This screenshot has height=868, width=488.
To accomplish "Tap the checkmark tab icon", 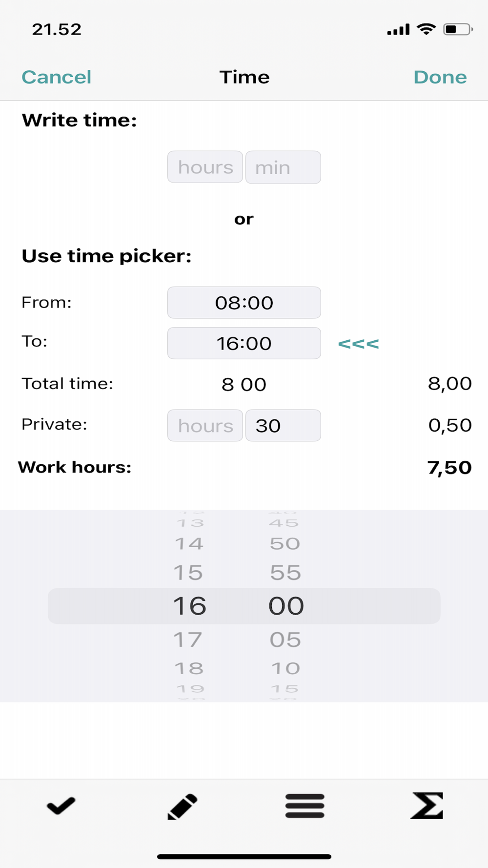I will [x=61, y=806].
